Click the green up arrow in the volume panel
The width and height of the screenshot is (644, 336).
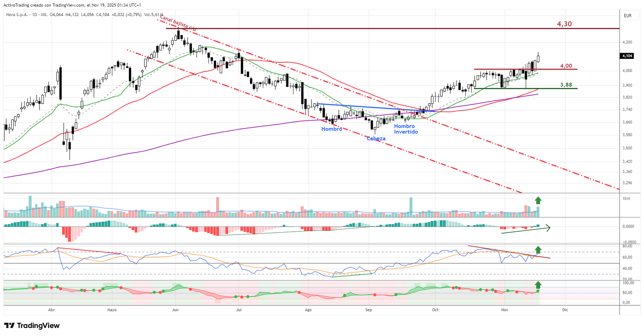pos(538,200)
